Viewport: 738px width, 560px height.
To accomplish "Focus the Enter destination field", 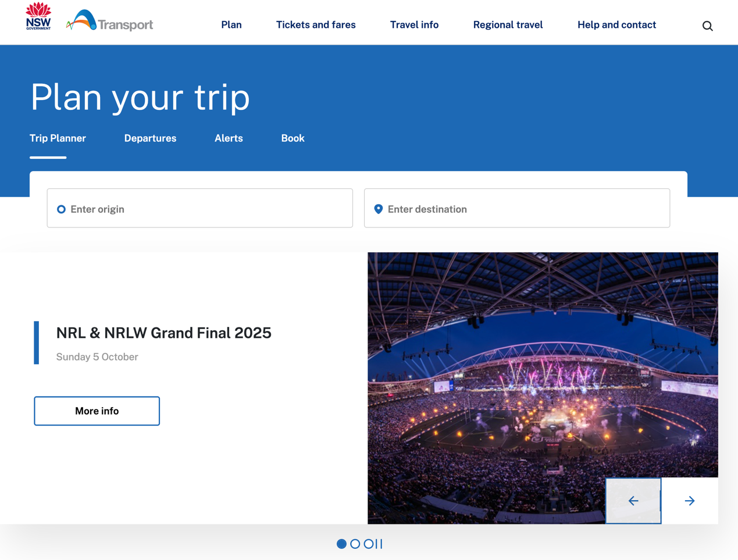I will point(516,208).
